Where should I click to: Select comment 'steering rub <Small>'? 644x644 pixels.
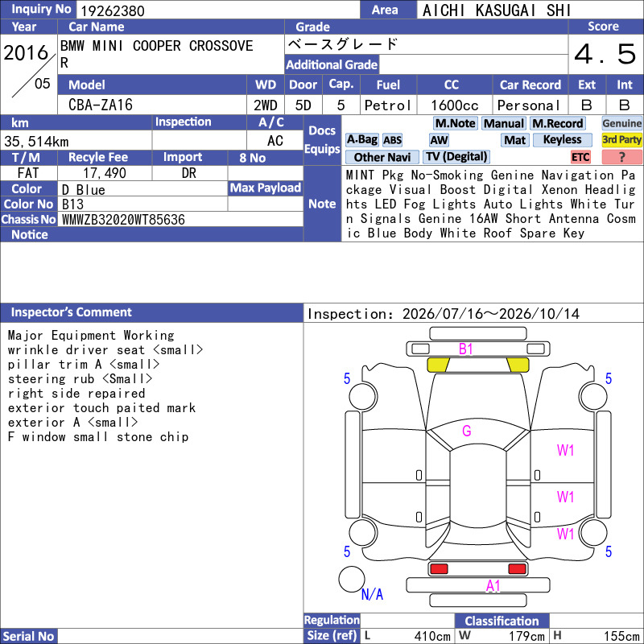point(80,378)
